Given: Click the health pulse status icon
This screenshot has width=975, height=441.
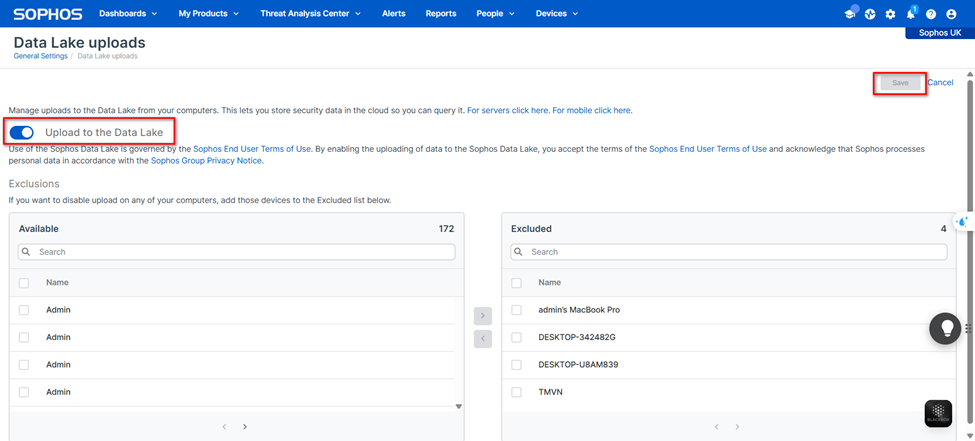Looking at the screenshot, I should point(870,14).
